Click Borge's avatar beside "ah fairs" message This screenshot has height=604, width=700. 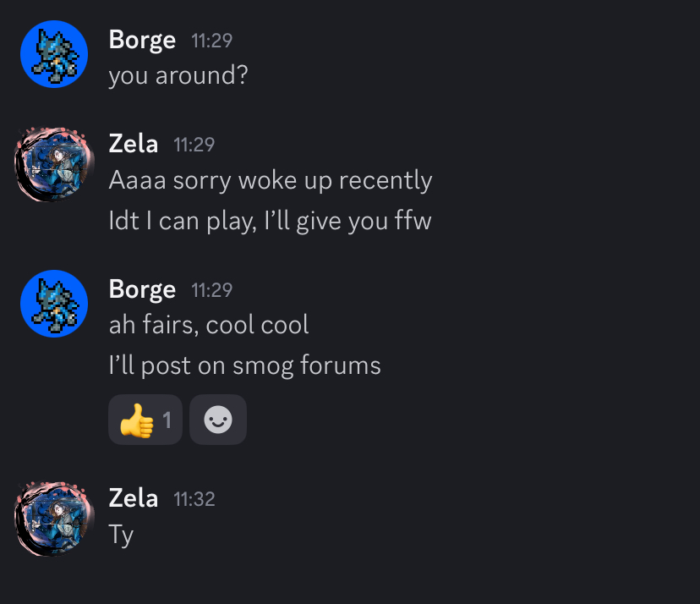tap(54, 303)
